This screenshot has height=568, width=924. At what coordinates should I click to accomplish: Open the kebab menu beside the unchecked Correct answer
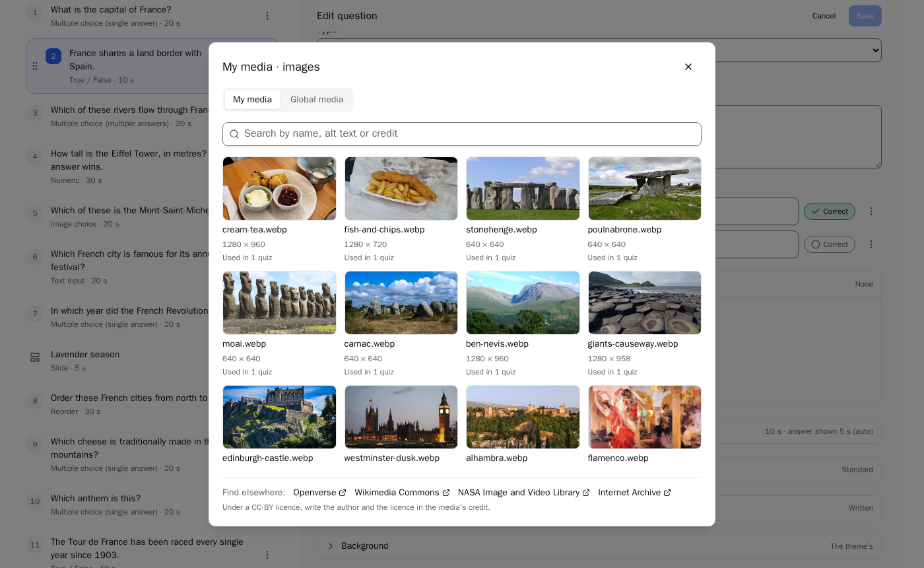(x=871, y=244)
